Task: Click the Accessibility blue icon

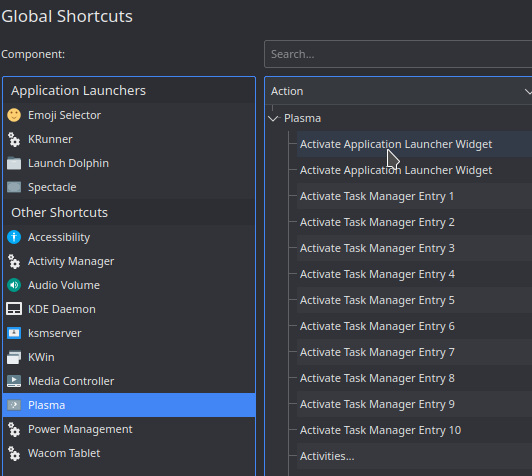Action: pos(14,237)
